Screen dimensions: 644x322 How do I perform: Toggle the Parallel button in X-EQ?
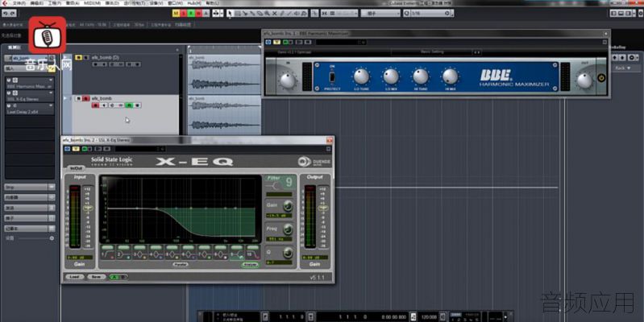tap(180, 265)
